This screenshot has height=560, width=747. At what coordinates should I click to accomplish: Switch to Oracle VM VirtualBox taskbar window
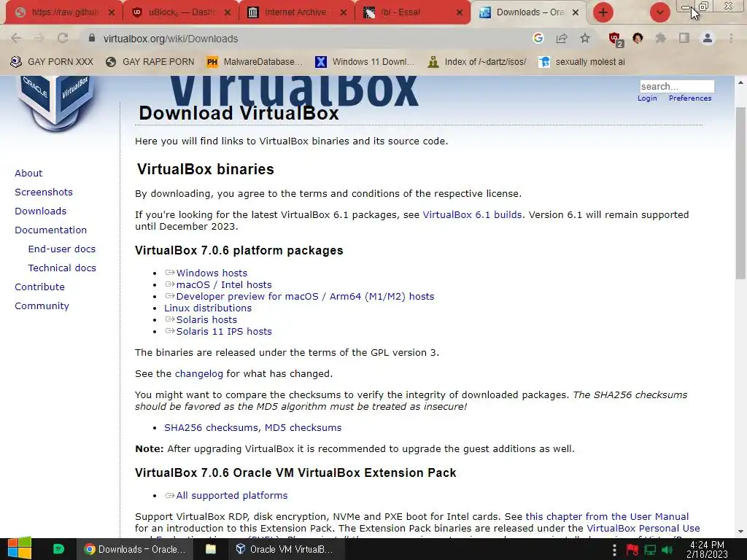tap(285, 549)
